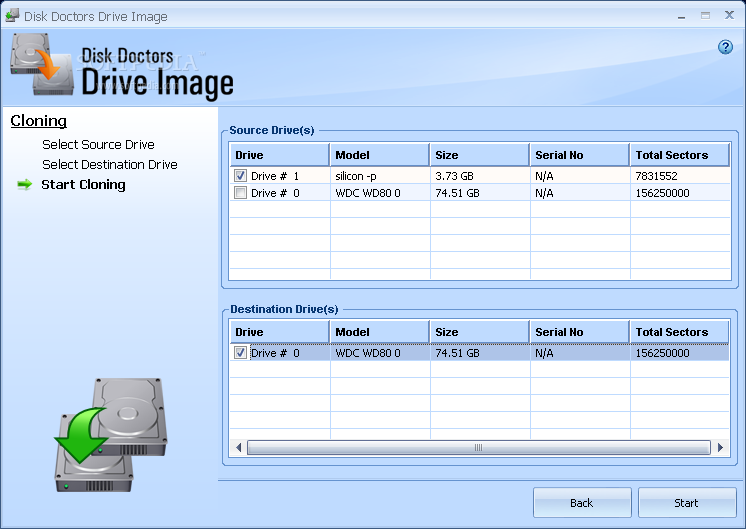
Task: Click 'N/A' serial for source Drive # 1
Action: point(544,176)
